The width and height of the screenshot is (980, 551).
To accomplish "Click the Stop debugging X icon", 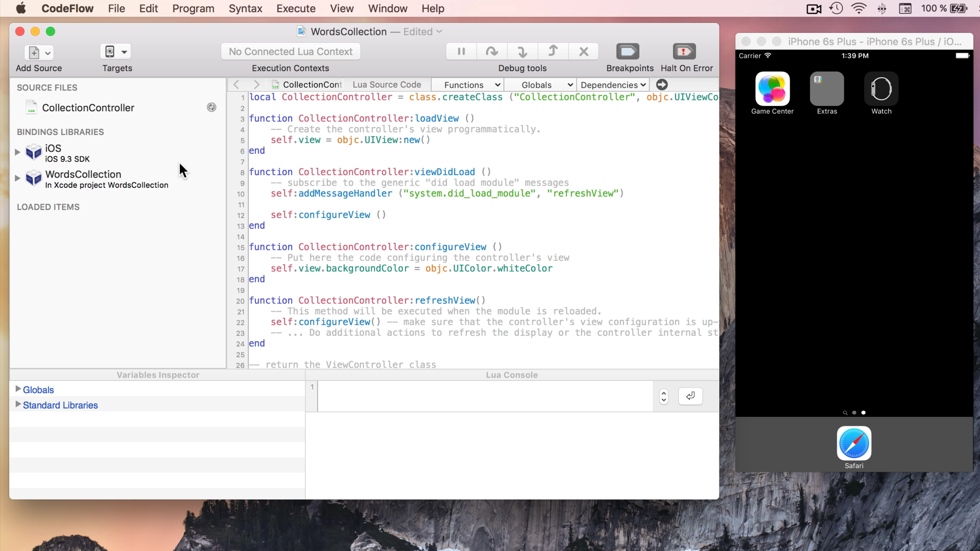I will [584, 51].
